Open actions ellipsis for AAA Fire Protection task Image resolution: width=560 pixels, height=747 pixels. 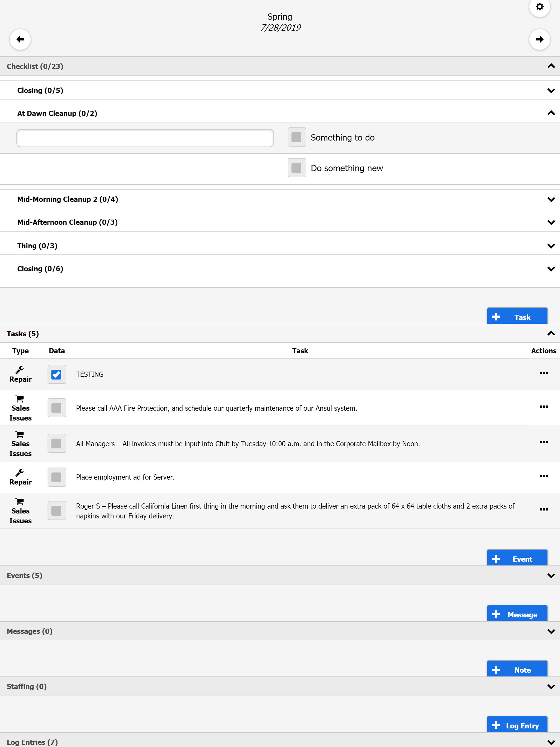coord(543,407)
